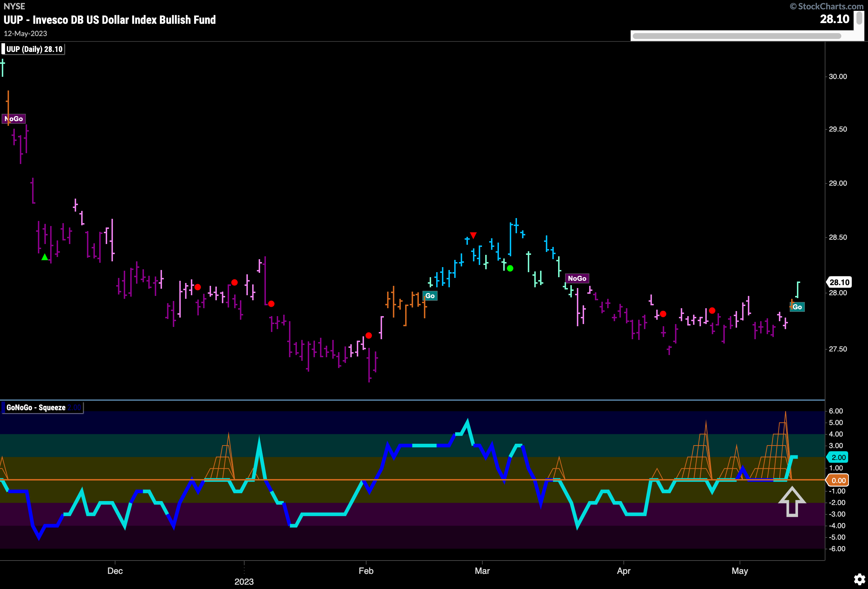868x589 pixels.
Task: Click the Go flag in mid-February
Action: click(x=430, y=296)
